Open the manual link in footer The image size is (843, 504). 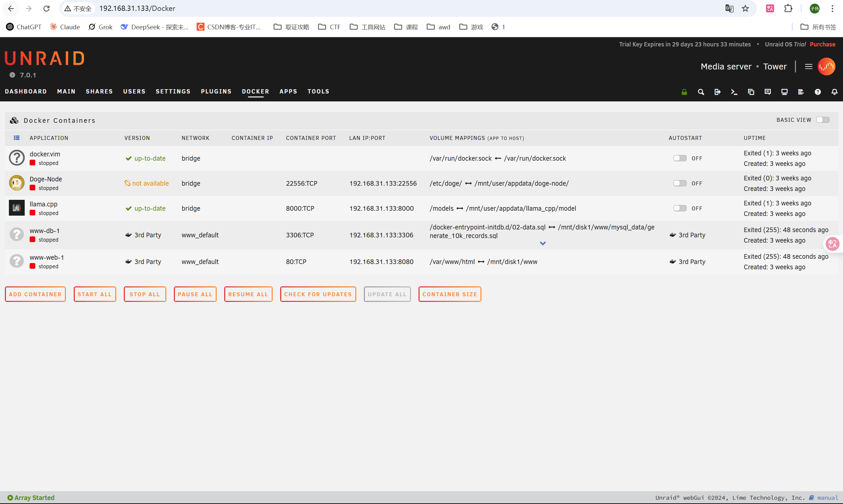click(828, 497)
